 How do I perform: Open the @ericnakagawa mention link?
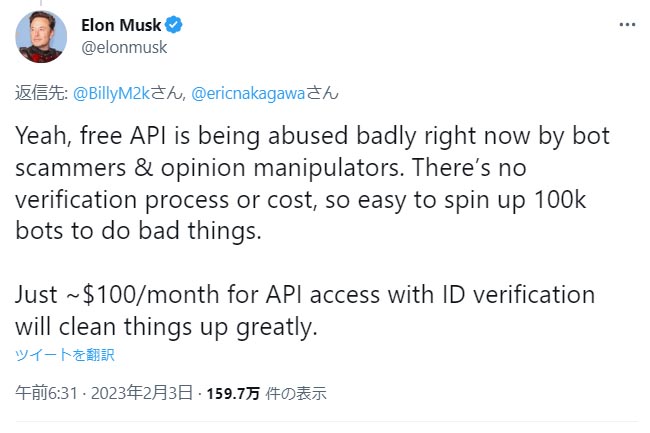(247, 94)
